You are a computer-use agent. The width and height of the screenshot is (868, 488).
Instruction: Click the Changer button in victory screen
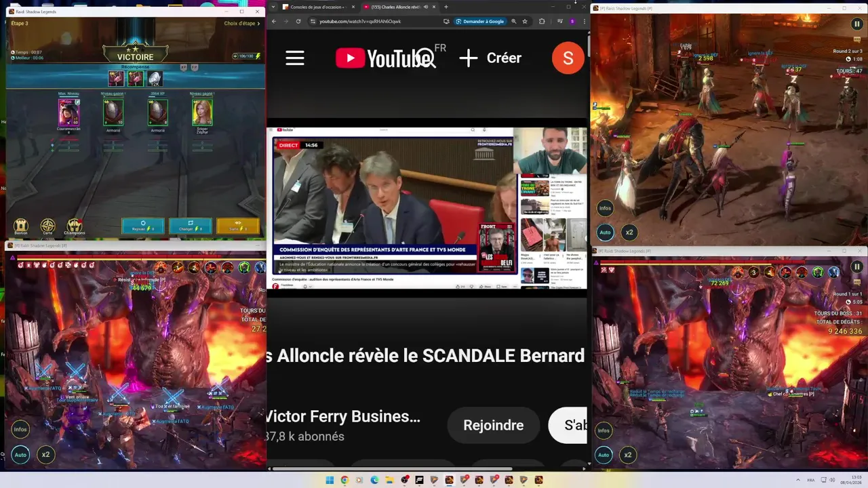tap(190, 226)
